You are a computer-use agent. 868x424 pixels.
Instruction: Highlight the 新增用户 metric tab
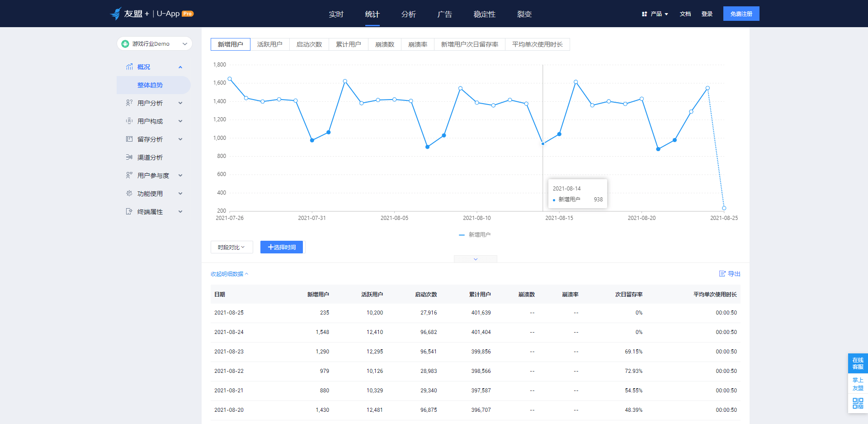tap(230, 44)
